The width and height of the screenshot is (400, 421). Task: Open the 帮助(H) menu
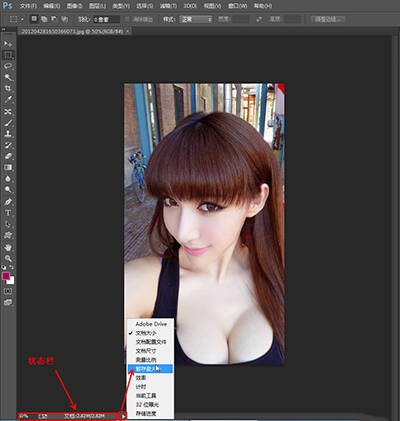click(x=263, y=6)
